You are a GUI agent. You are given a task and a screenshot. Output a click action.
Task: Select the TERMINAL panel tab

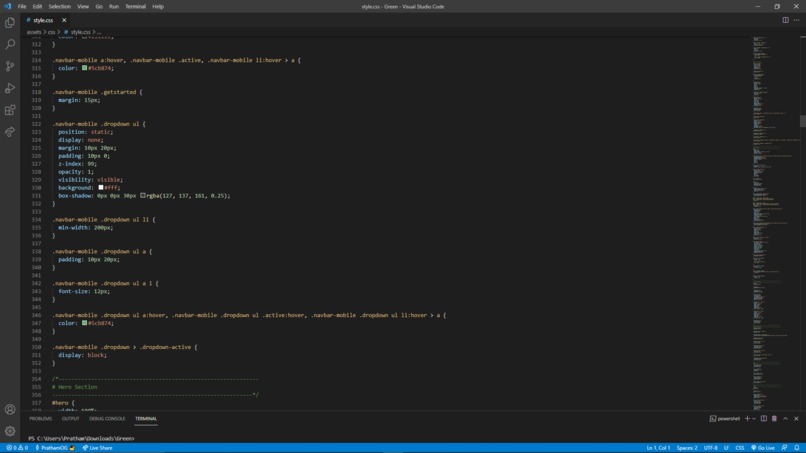146,419
